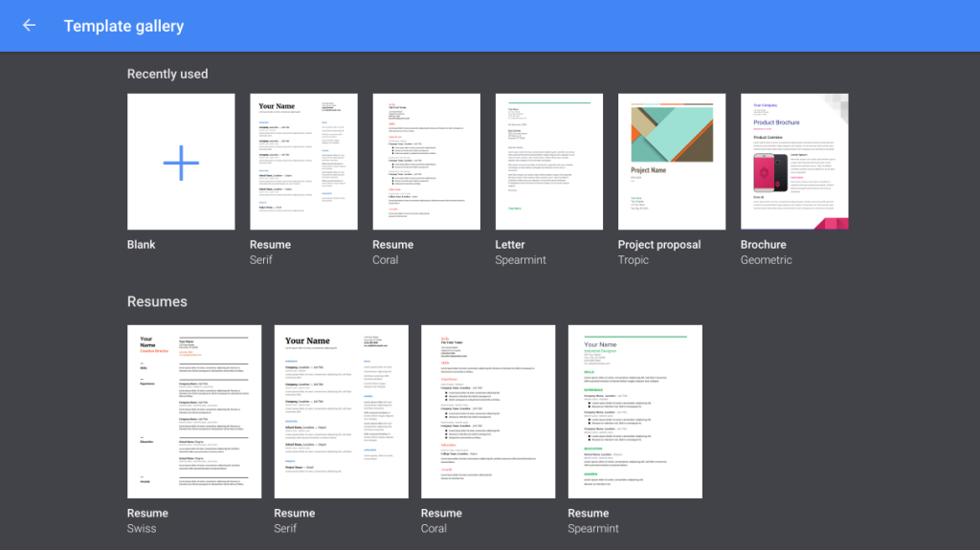Click the Blank label under Recently used
The height and width of the screenshot is (550, 980).
(142, 245)
